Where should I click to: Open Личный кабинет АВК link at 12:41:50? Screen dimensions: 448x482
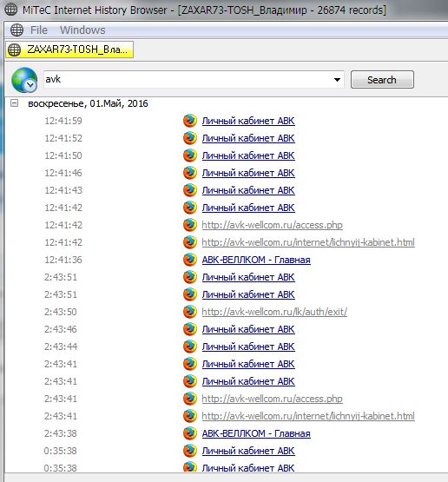248,155
